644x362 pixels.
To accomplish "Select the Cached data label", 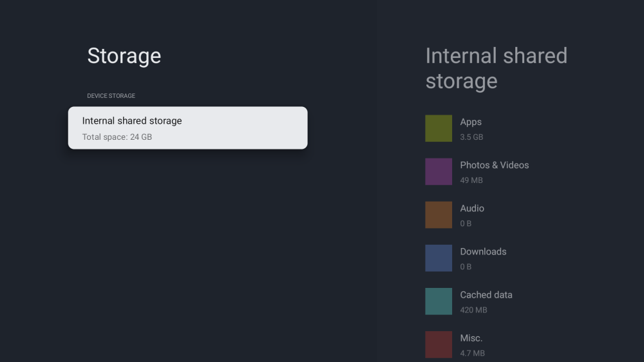I will click(486, 294).
